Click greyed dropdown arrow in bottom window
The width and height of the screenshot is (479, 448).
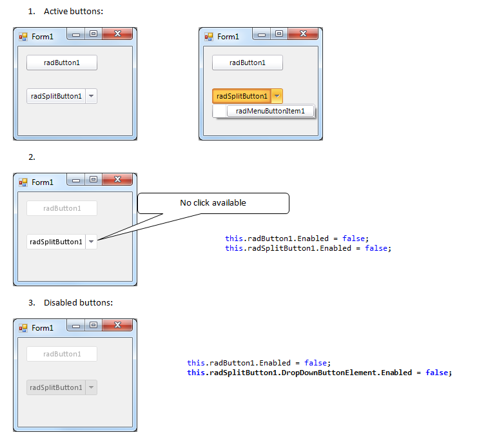[91, 387]
